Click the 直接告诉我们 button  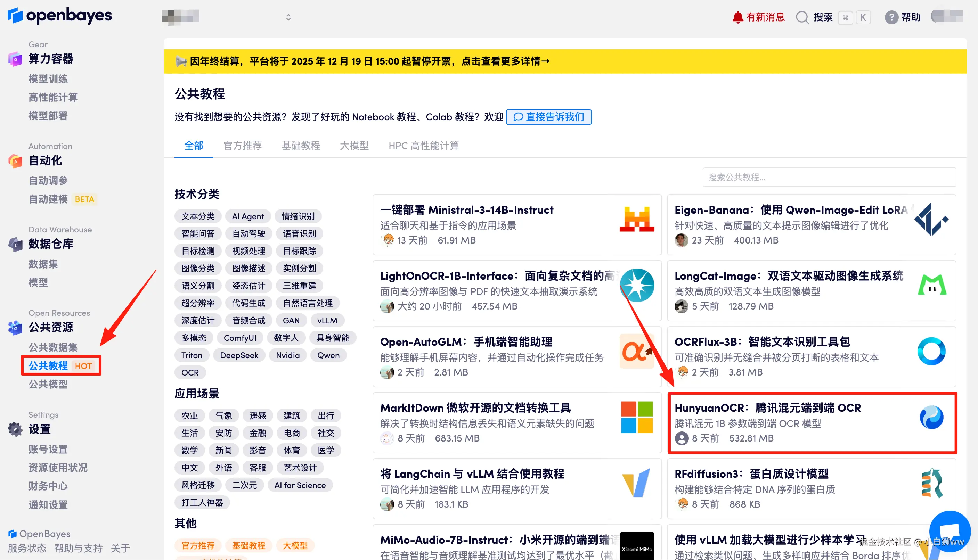coord(549,117)
